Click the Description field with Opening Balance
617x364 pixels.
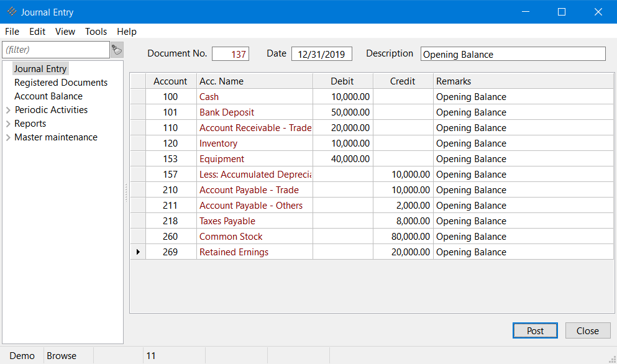(513, 54)
